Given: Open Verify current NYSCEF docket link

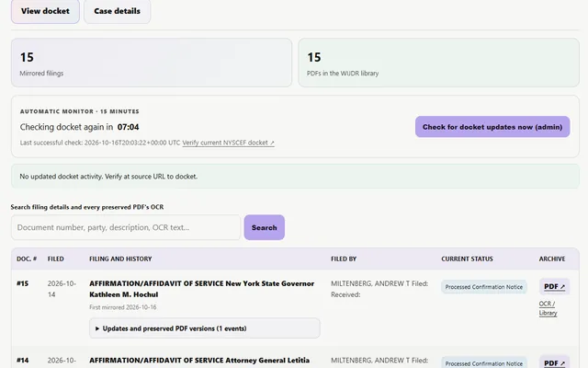Looking at the screenshot, I should point(228,143).
